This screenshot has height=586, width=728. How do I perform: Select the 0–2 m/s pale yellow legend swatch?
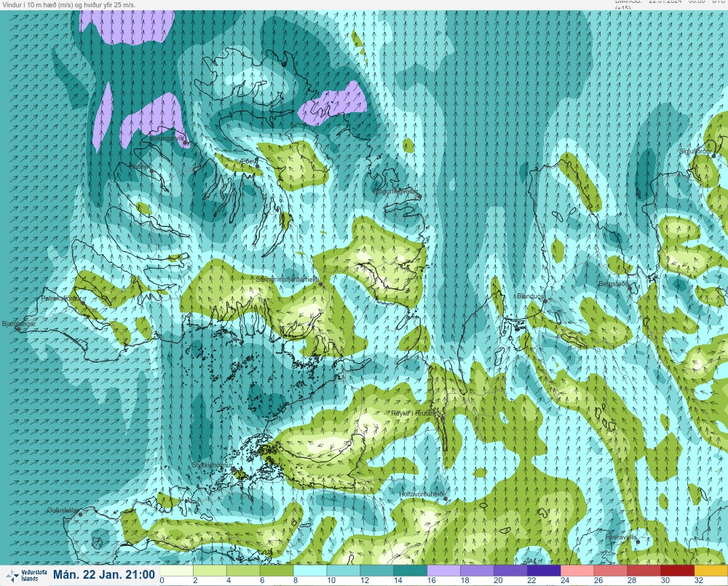pos(176,571)
